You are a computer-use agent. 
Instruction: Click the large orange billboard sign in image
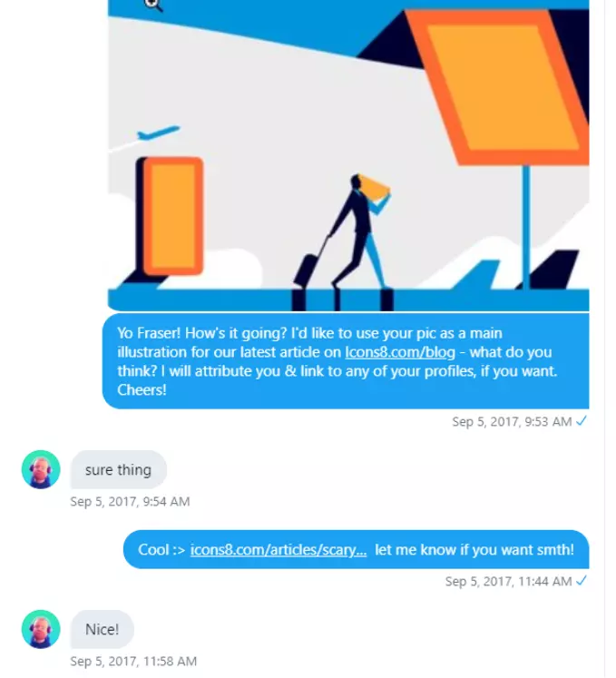coord(497,86)
